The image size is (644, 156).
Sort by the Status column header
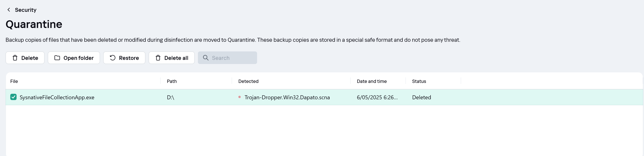(x=419, y=81)
